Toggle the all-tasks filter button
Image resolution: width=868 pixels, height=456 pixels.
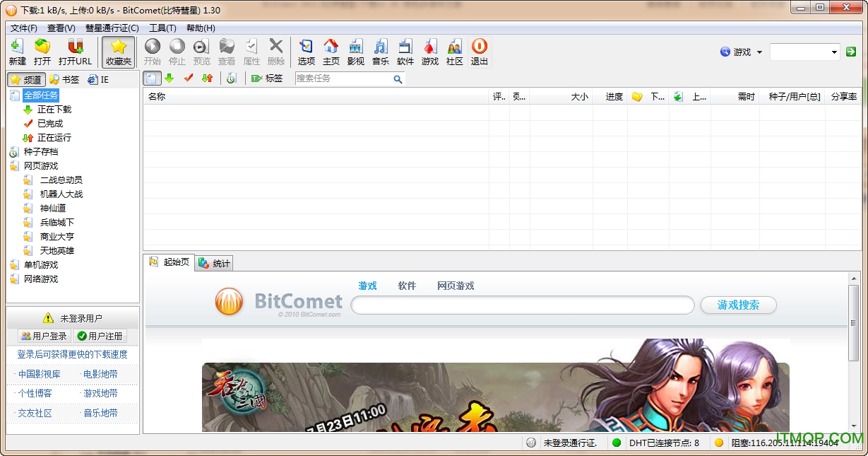click(x=153, y=78)
